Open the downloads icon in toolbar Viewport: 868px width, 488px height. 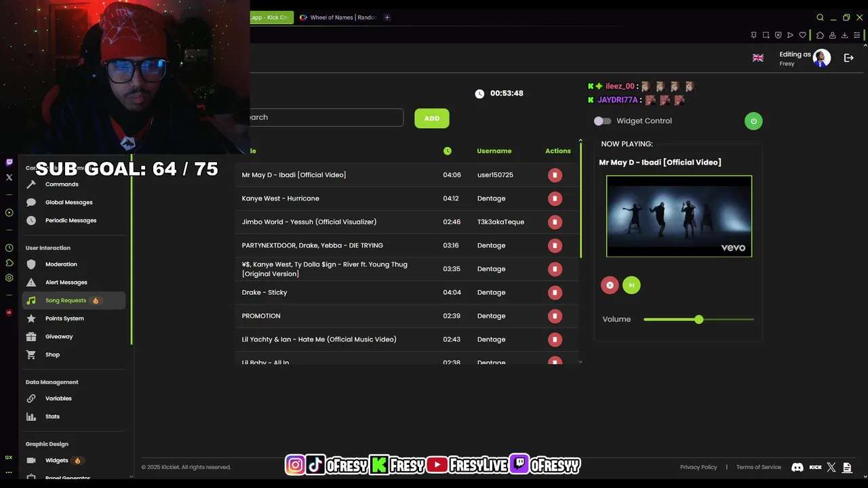844,35
